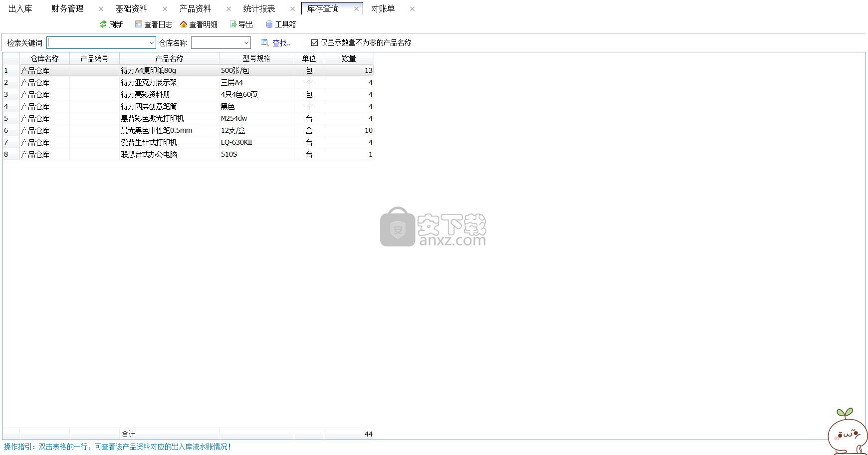Toggle 仅显示数量不为零的产品名称 checkbox
868x455 pixels.
[314, 42]
